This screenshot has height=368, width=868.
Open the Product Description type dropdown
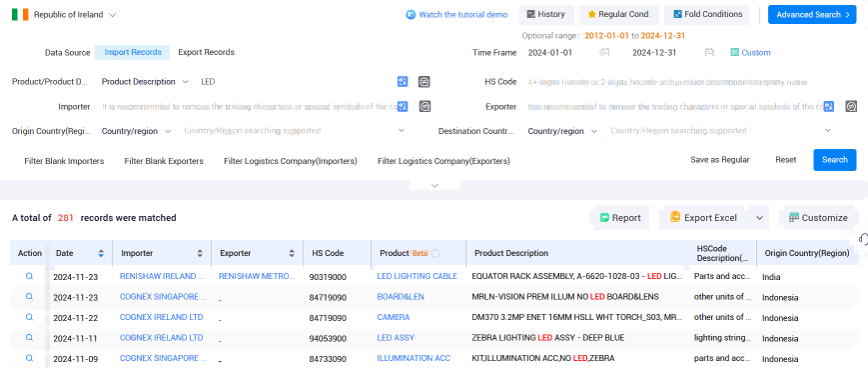pyautogui.click(x=145, y=81)
